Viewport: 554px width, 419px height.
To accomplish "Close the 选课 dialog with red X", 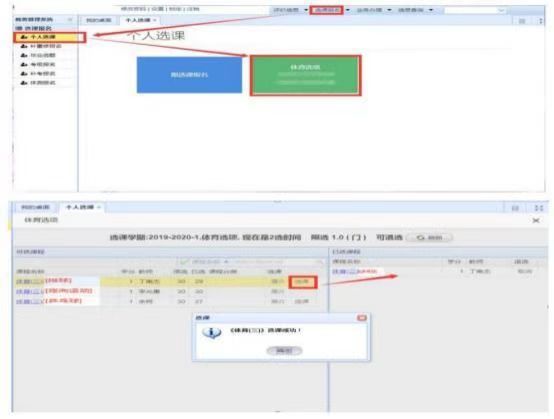I will (362, 318).
